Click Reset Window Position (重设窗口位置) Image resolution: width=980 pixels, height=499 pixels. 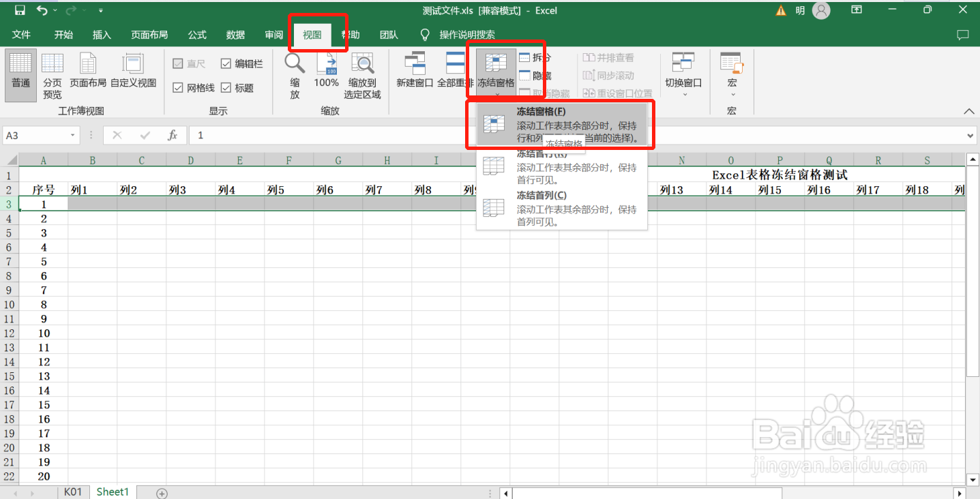point(617,93)
